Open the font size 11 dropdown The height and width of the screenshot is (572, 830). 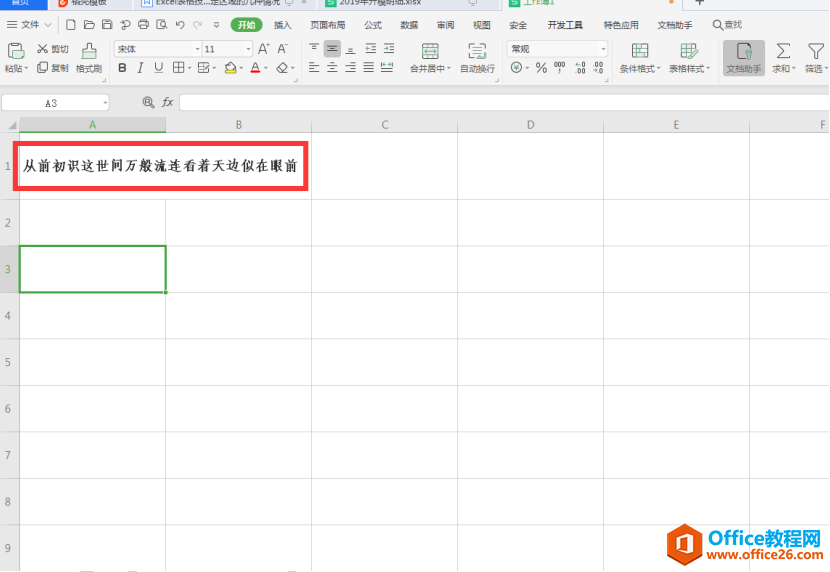click(248, 49)
